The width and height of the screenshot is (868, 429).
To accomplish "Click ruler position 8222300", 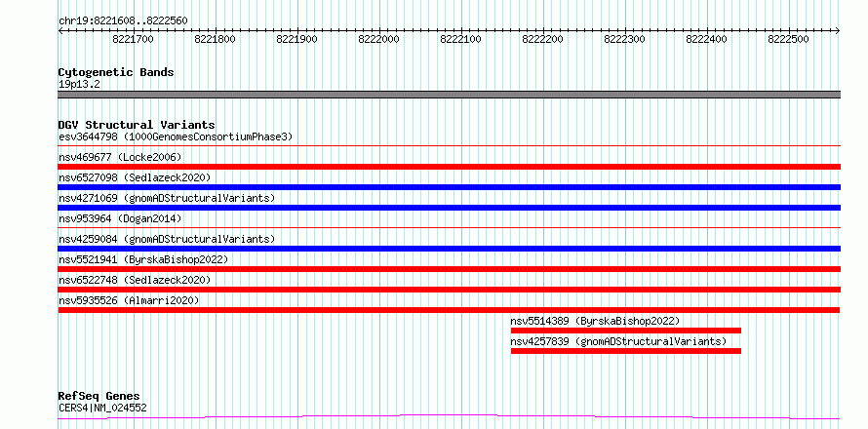I will tap(625, 39).
